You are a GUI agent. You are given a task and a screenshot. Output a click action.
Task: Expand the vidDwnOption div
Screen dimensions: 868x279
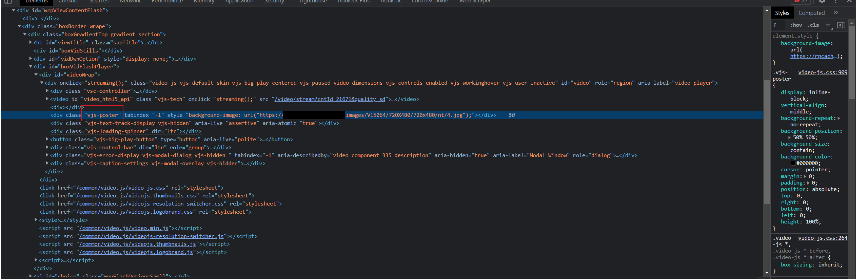pyautogui.click(x=31, y=59)
